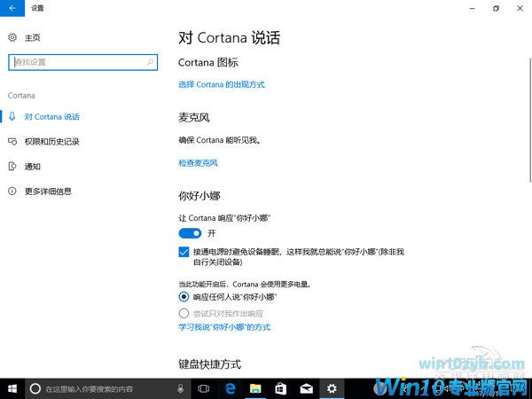Open the 主页 home gear icon

coord(12,37)
